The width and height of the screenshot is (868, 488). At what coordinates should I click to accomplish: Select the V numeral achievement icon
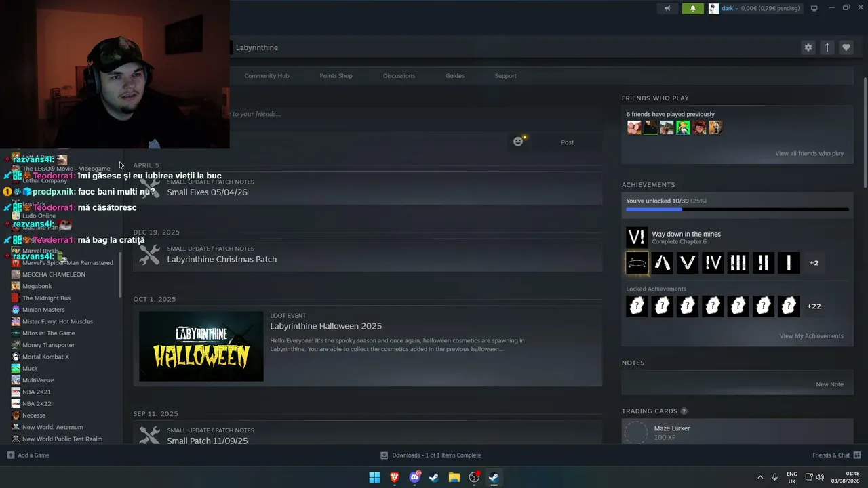tap(688, 263)
